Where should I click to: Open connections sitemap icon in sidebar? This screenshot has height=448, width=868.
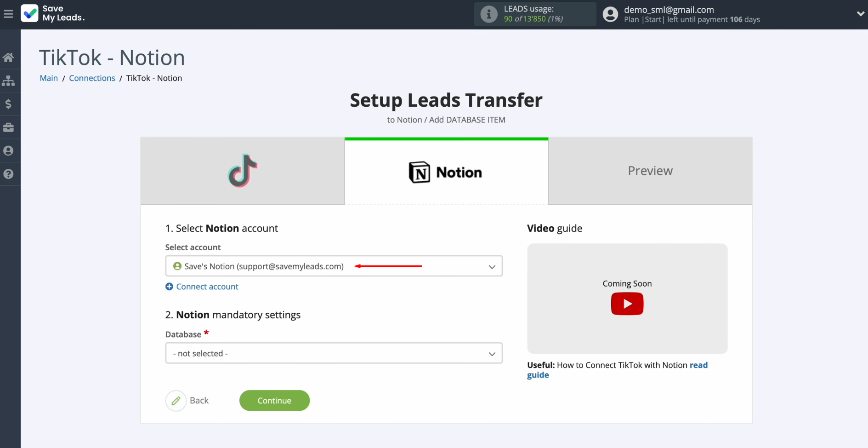8,81
